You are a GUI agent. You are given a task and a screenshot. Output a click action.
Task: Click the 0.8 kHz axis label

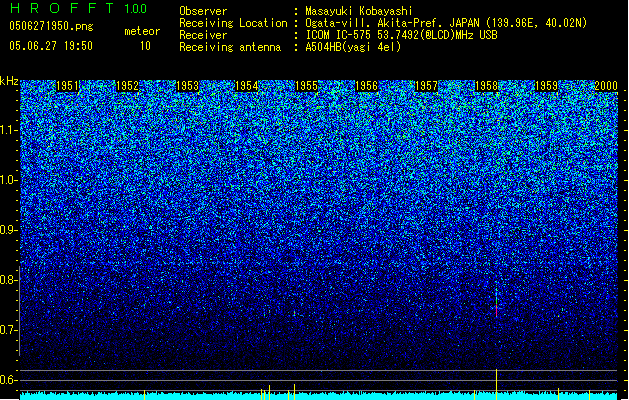(x=9, y=280)
